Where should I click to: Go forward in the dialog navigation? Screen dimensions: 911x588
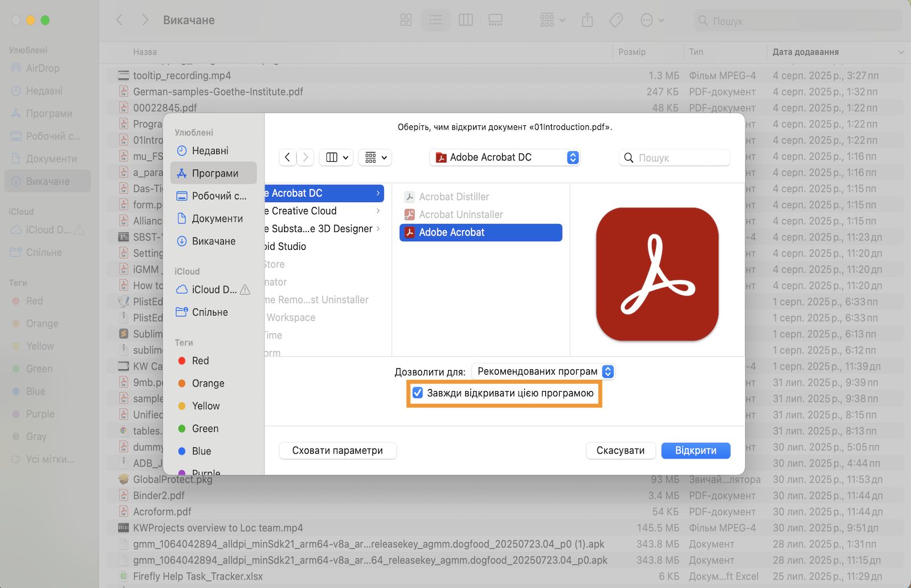306,157
